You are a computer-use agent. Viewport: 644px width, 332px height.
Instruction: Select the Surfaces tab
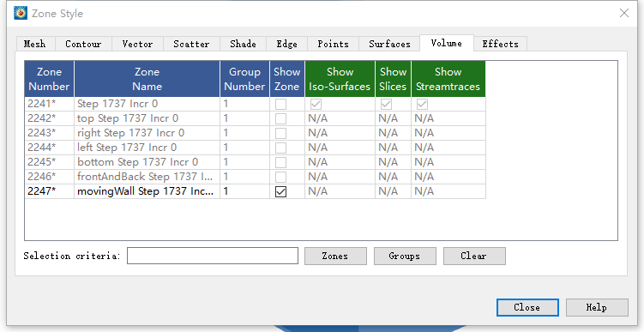389,44
